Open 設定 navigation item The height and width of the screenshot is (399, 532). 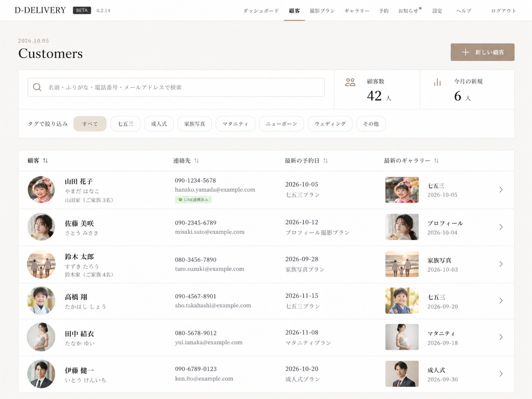click(437, 11)
